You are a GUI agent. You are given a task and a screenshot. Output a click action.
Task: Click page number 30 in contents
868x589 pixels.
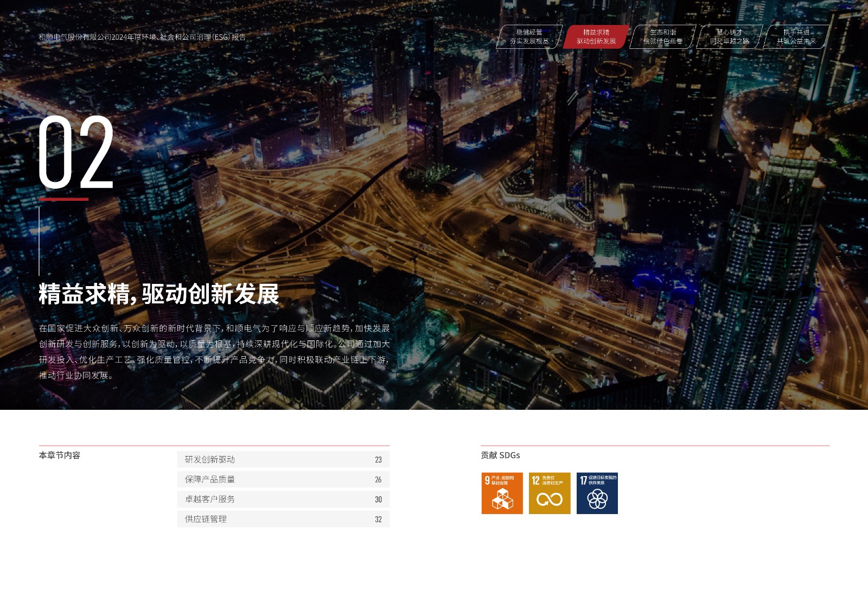(x=378, y=499)
